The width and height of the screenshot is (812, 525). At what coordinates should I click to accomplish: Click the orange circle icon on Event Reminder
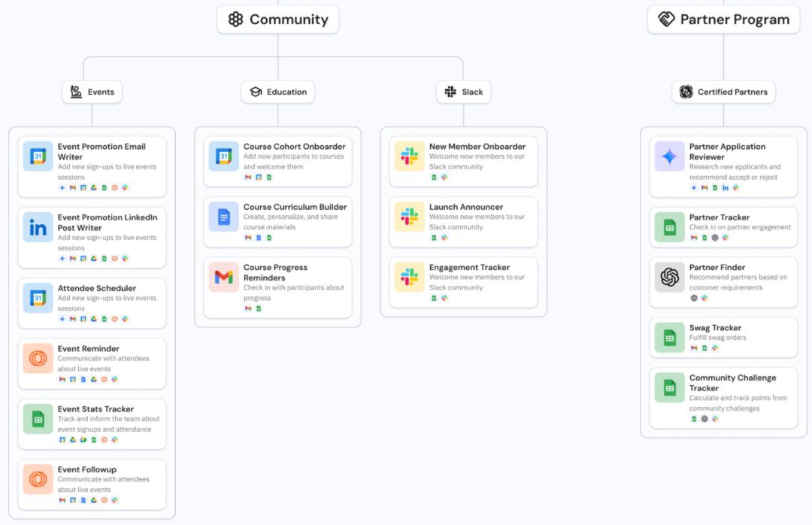click(x=38, y=358)
